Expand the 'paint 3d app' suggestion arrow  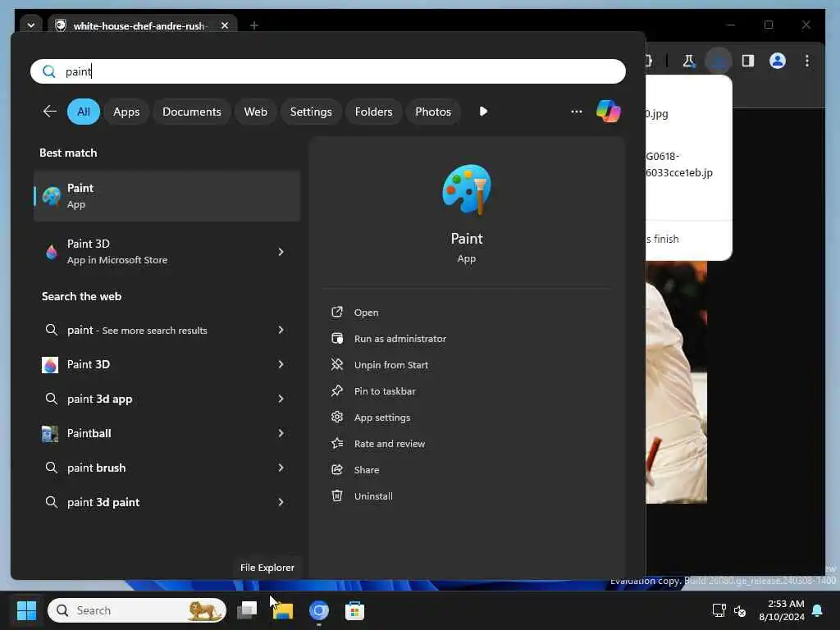281,399
